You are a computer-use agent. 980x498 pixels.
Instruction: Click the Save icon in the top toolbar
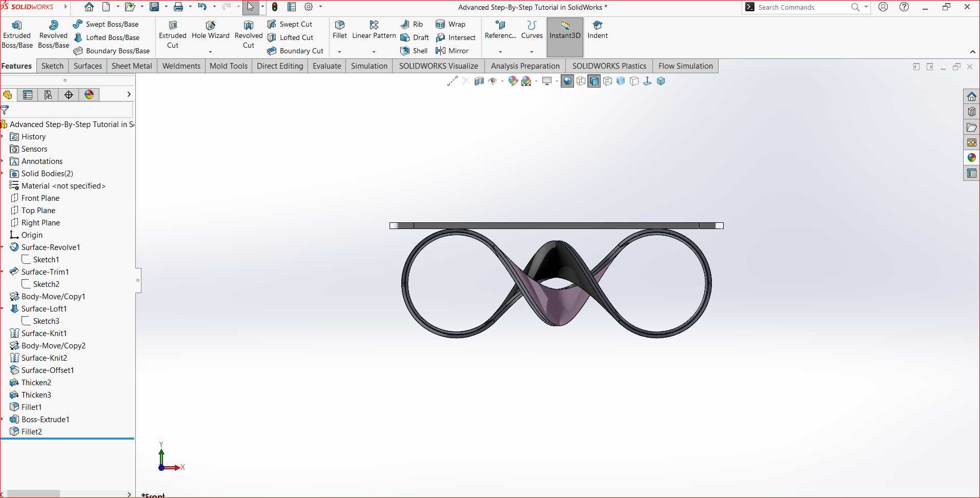pyautogui.click(x=154, y=7)
